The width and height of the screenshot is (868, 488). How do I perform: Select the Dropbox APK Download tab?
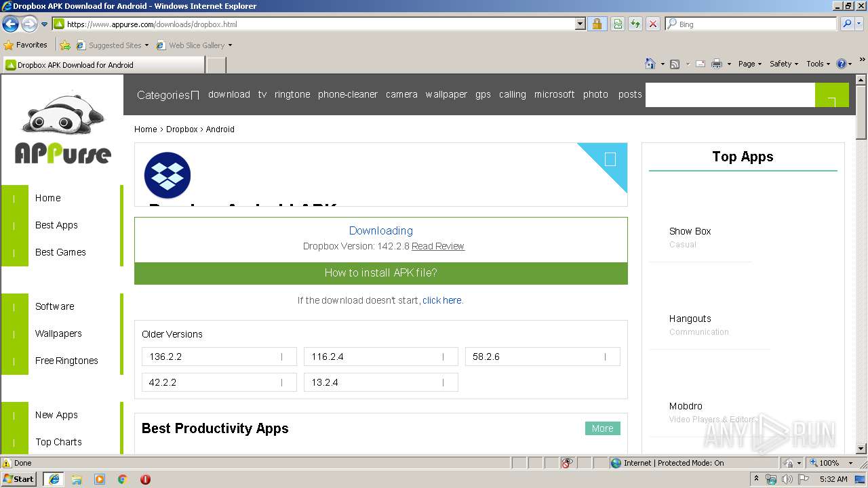(x=104, y=65)
